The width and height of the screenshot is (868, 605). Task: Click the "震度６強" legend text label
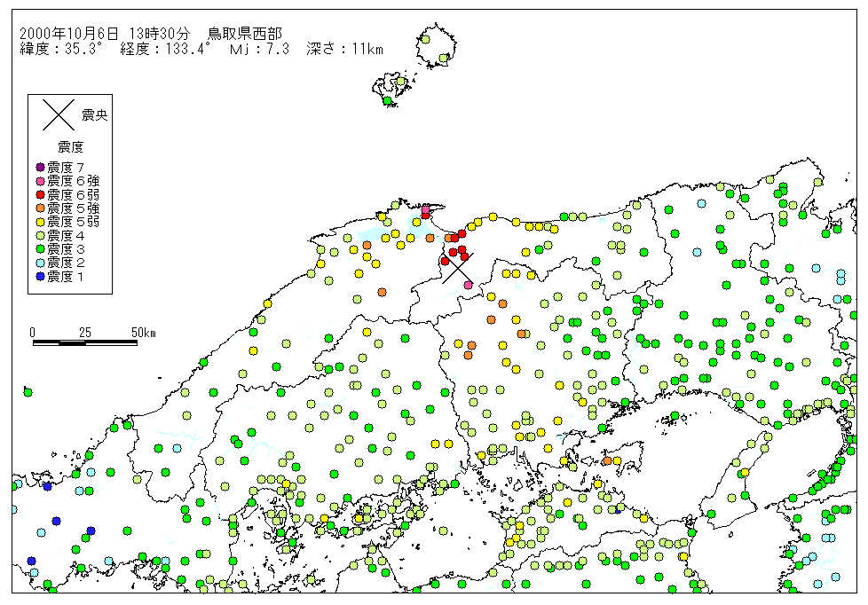tap(74, 181)
